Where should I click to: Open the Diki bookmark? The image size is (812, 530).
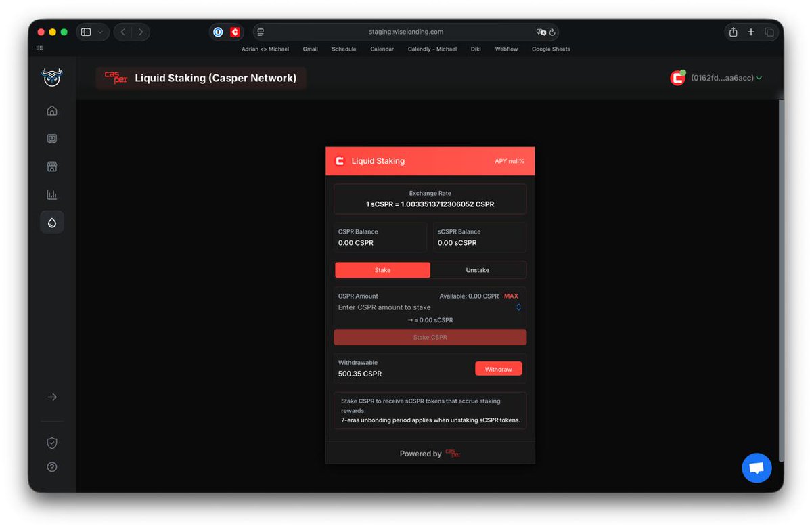click(x=476, y=49)
